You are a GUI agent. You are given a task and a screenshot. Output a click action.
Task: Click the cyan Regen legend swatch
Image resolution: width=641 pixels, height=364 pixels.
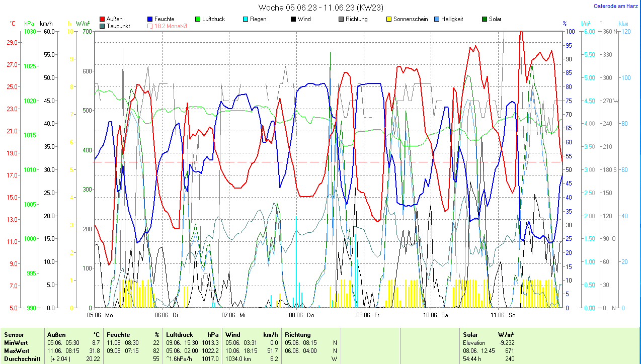245,19
